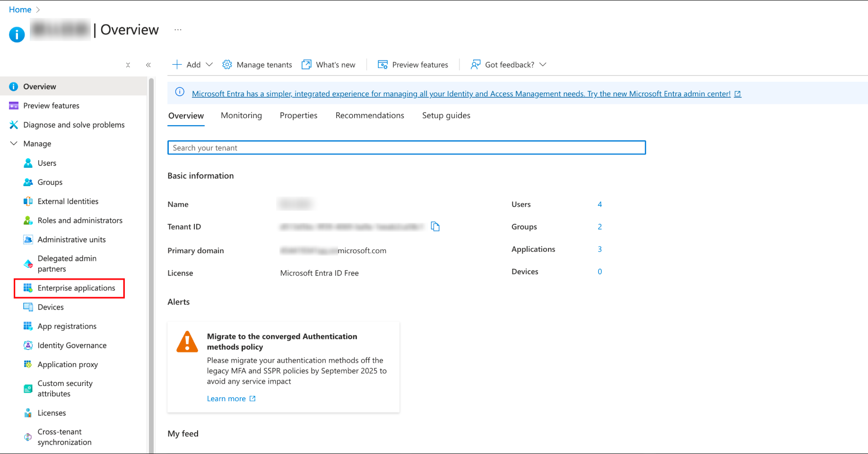Click the Devices icon in sidebar
The width and height of the screenshot is (868, 454).
28,307
